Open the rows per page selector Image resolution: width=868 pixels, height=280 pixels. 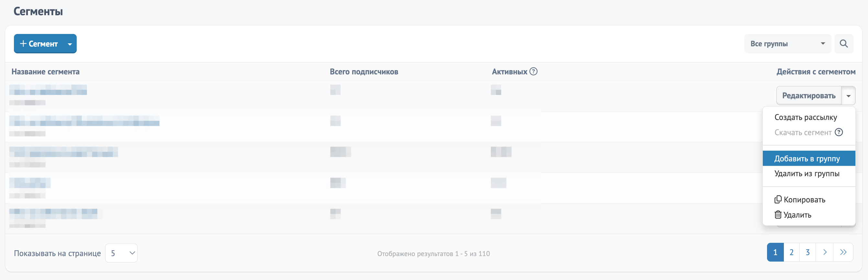point(121,253)
